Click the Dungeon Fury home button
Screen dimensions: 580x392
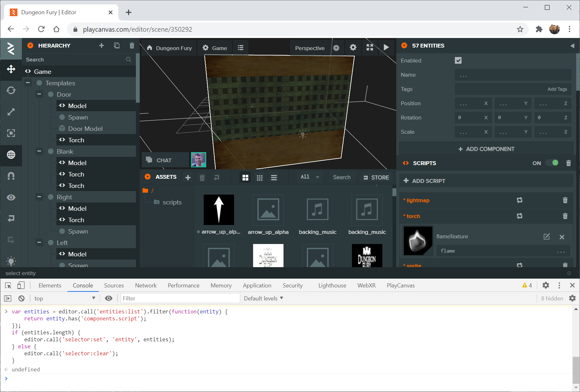[169, 48]
